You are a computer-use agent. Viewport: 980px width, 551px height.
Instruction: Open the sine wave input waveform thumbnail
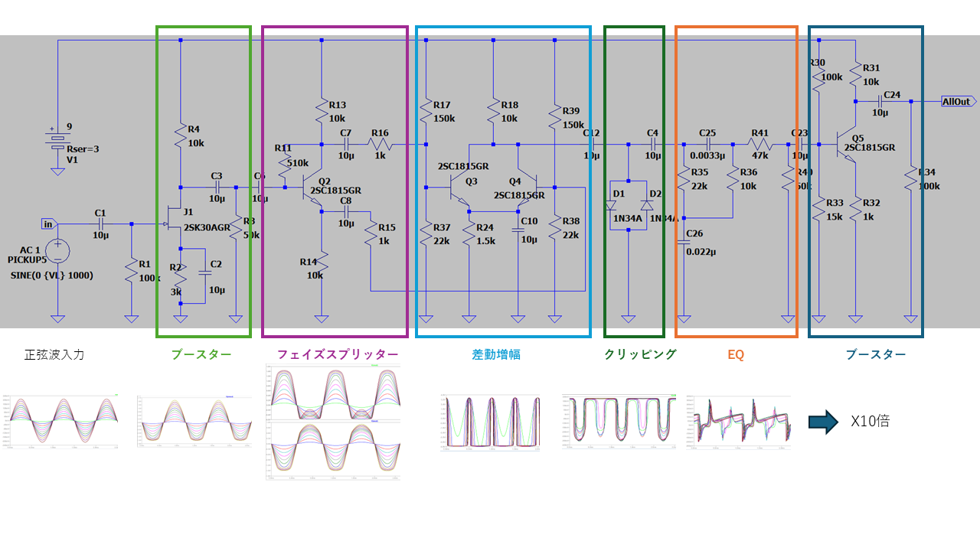point(60,420)
